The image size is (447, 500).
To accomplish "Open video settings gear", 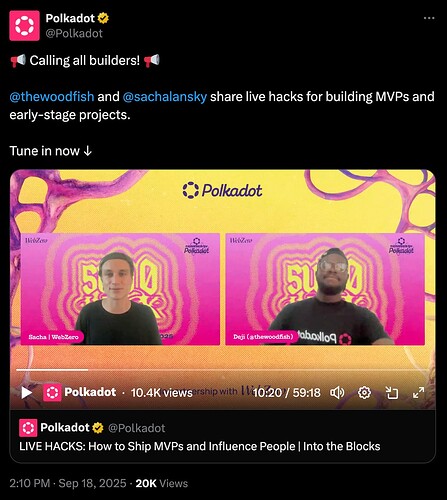I will (x=364, y=393).
